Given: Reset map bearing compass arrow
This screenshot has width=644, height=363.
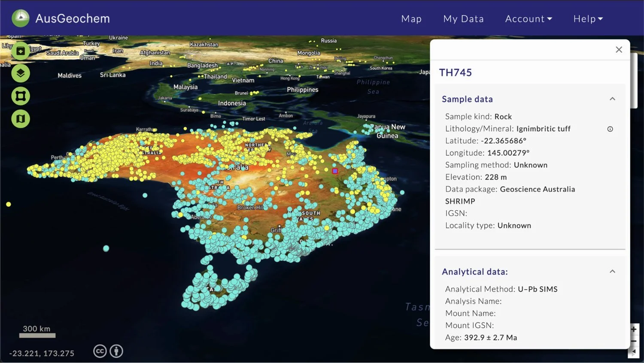Looking at the screenshot, I should point(634,352).
